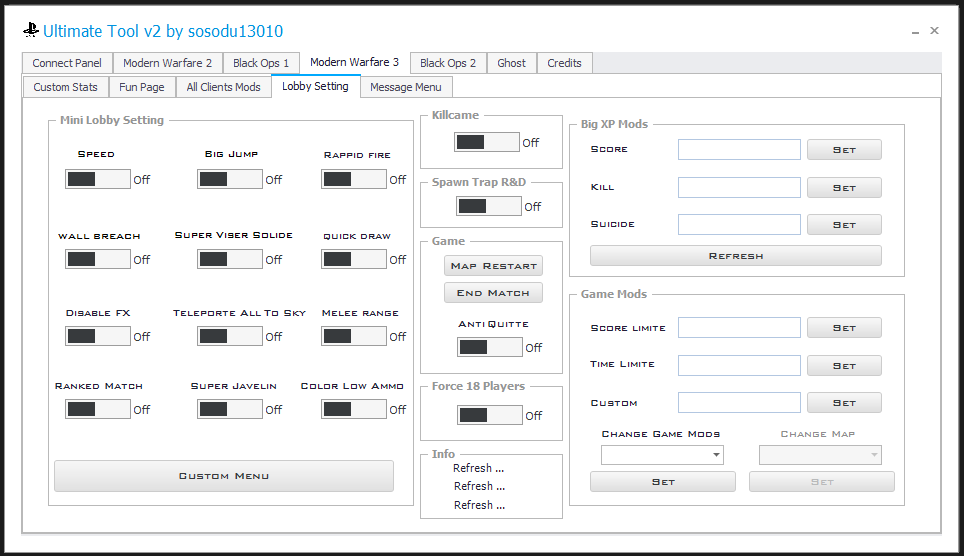The width and height of the screenshot is (964, 556).
Task: Toggle the Wall Breach switch
Action: pyautogui.click(x=98, y=259)
